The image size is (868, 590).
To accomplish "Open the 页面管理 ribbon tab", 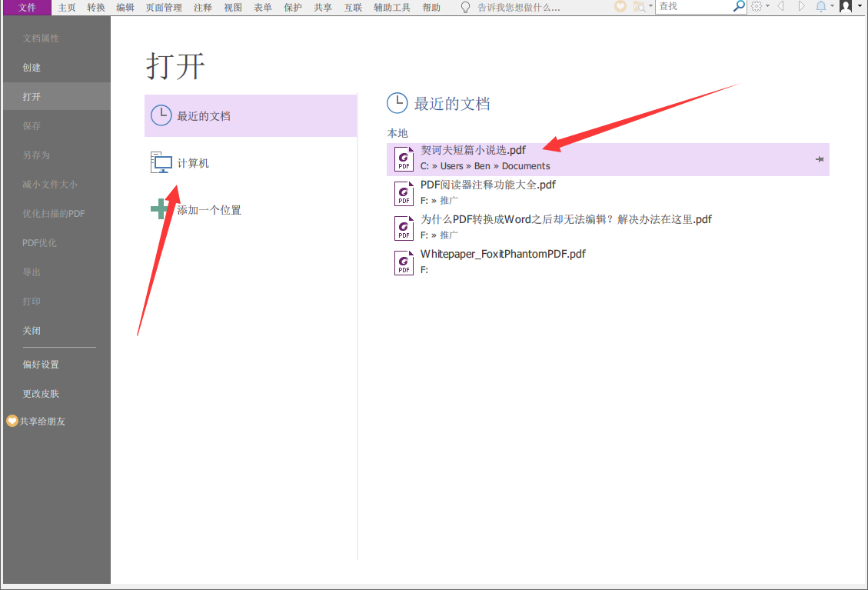I will [x=164, y=7].
